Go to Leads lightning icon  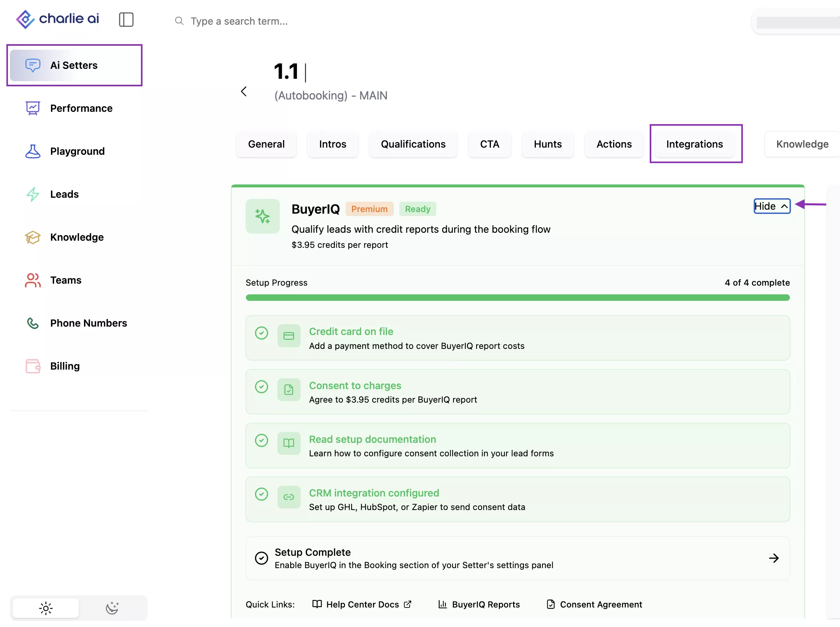(x=33, y=194)
